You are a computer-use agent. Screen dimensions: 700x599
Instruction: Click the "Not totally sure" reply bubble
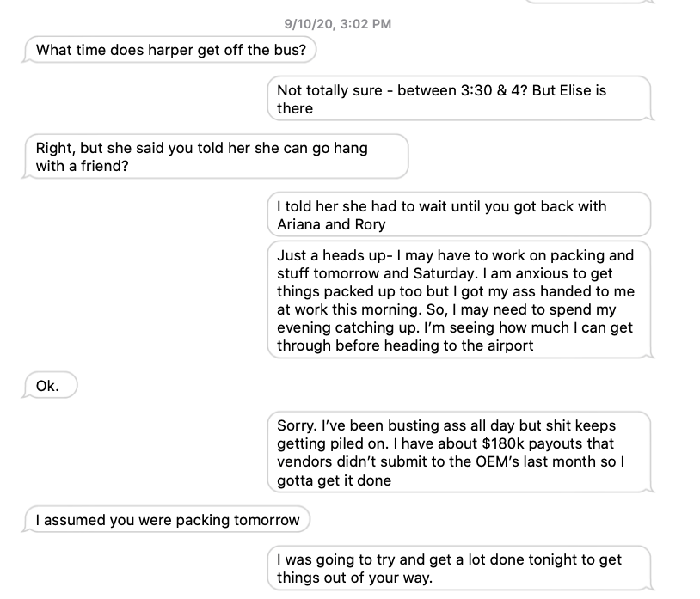458,99
